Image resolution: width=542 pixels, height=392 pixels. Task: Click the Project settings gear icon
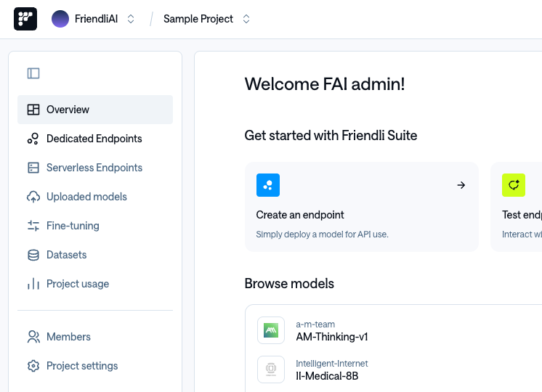[x=33, y=366]
